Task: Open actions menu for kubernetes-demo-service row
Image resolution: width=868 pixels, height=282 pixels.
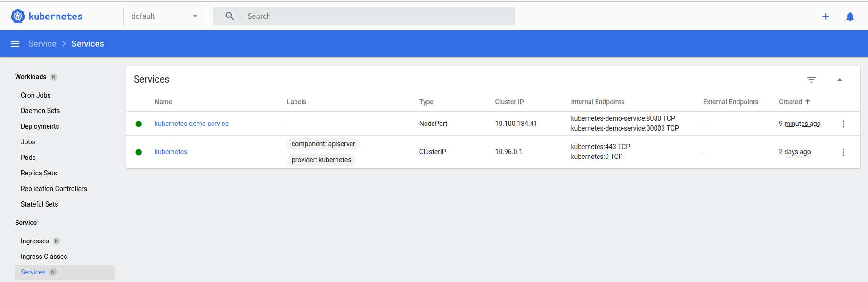Action: [x=843, y=124]
